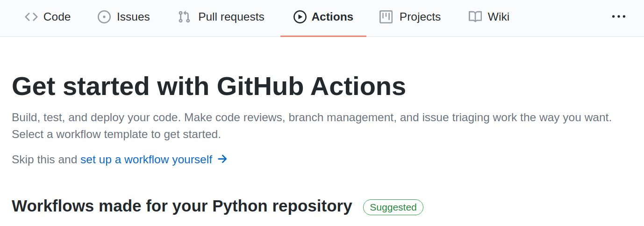The image size is (644, 226).
Task: Click the Pull requests branch icon
Action: 184,17
